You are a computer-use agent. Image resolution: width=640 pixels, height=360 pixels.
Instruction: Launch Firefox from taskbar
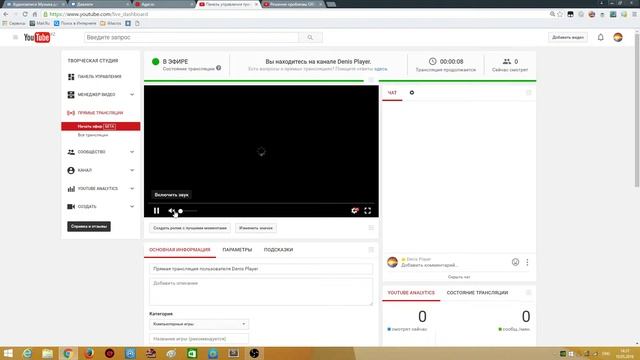click(89, 353)
